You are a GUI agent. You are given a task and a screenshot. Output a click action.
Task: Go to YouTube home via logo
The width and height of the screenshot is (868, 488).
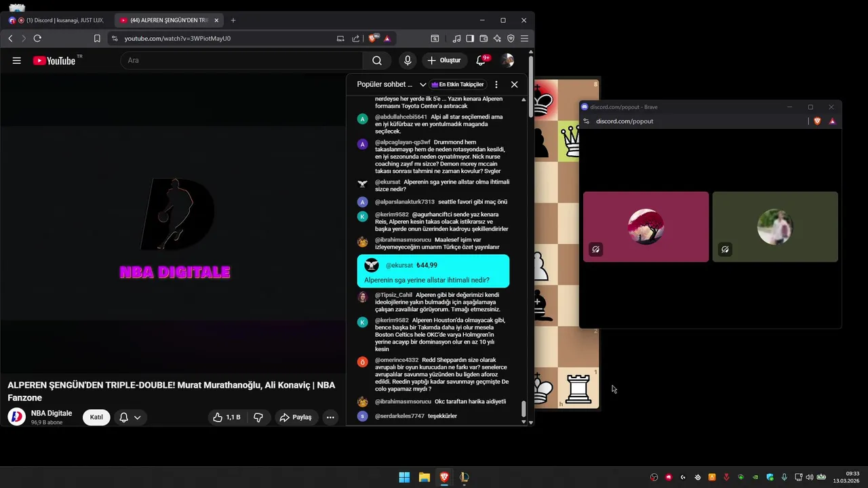[54, 60]
